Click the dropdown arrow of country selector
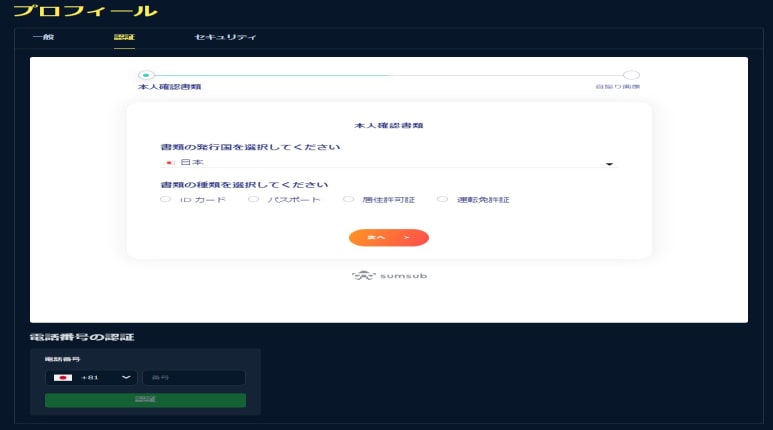773x430 pixels. click(609, 164)
